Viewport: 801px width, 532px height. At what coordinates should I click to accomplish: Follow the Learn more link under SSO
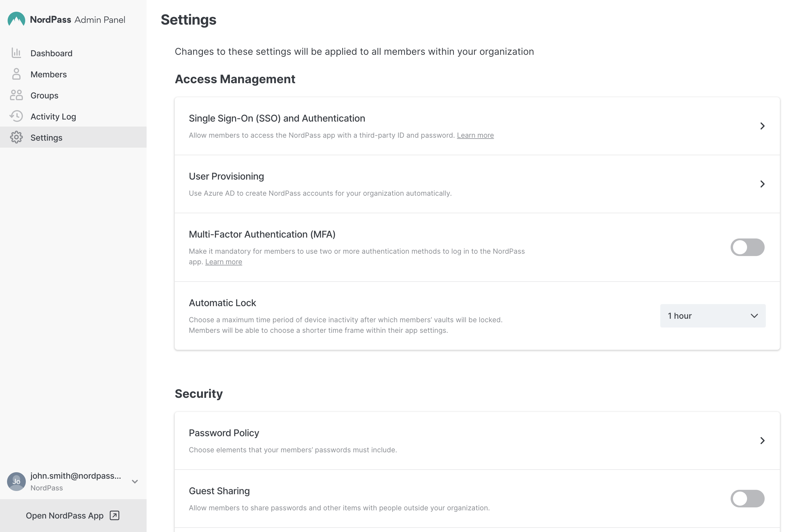point(475,135)
